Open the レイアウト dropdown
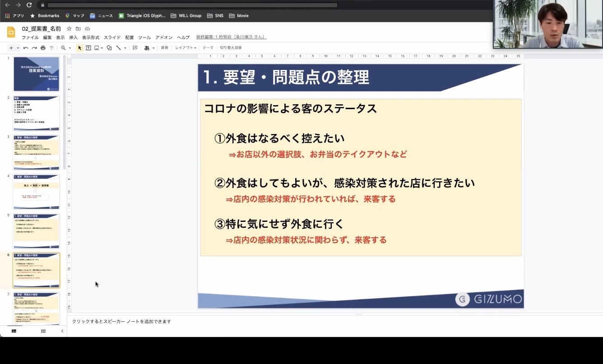The image size is (603, 364). point(186,48)
